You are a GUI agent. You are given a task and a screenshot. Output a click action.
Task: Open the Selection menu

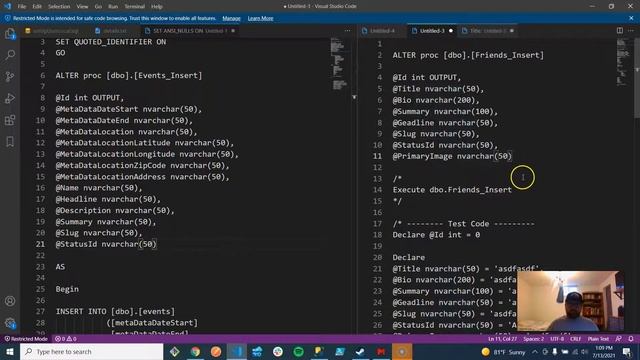59,7
